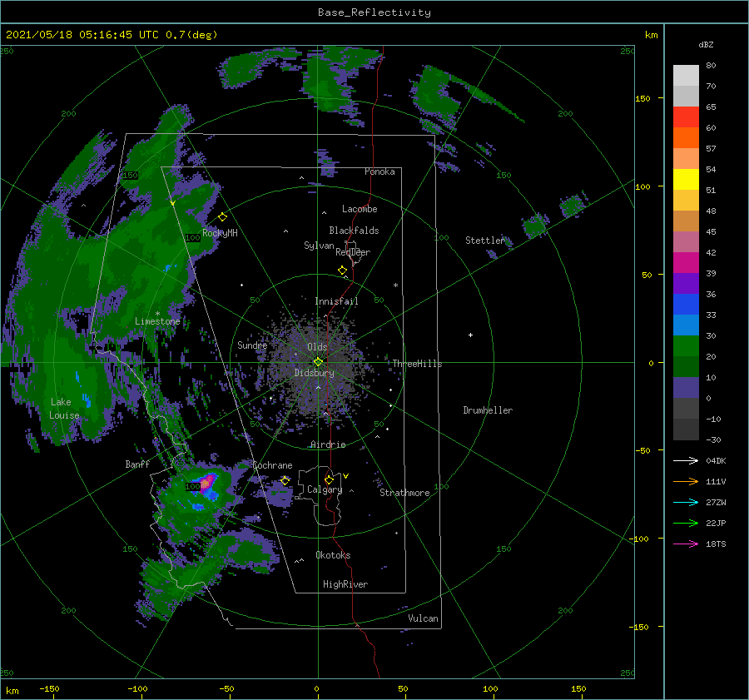Click the -100 tick on bottom km axis
Image resolution: width=749 pixels, height=700 pixels.
137,688
